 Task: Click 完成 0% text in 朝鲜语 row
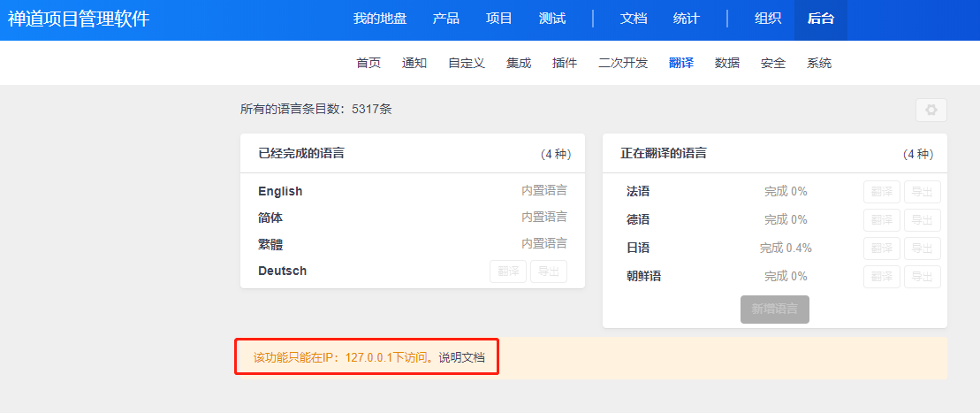(x=786, y=276)
